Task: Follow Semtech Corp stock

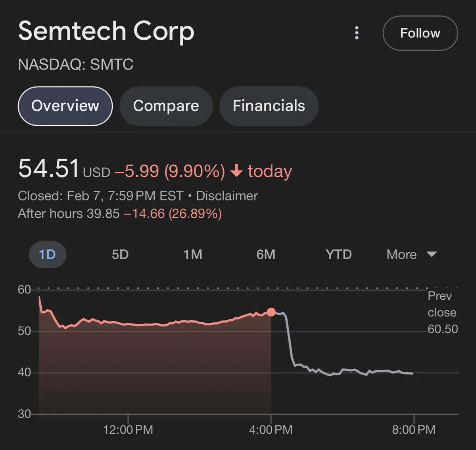Action: click(420, 33)
